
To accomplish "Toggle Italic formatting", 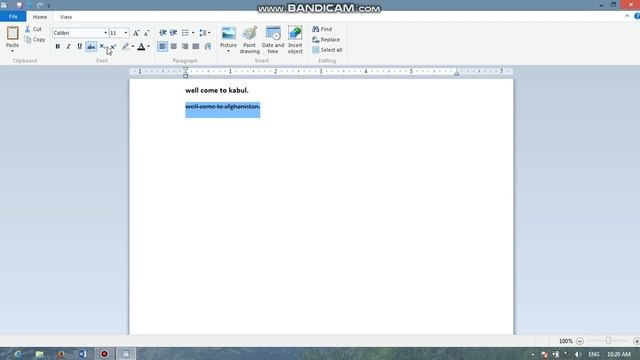I will [69, 47].
